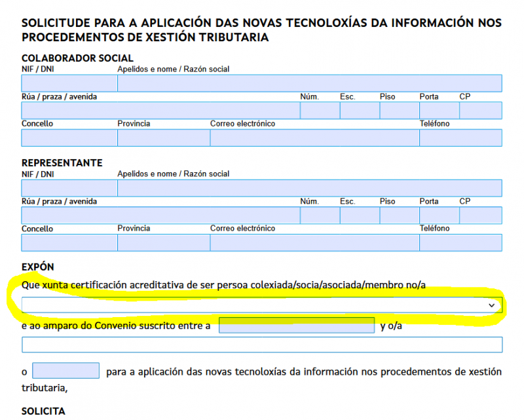
Task: Click the 'EXPÓN' heading
Action: pos(38,267)
